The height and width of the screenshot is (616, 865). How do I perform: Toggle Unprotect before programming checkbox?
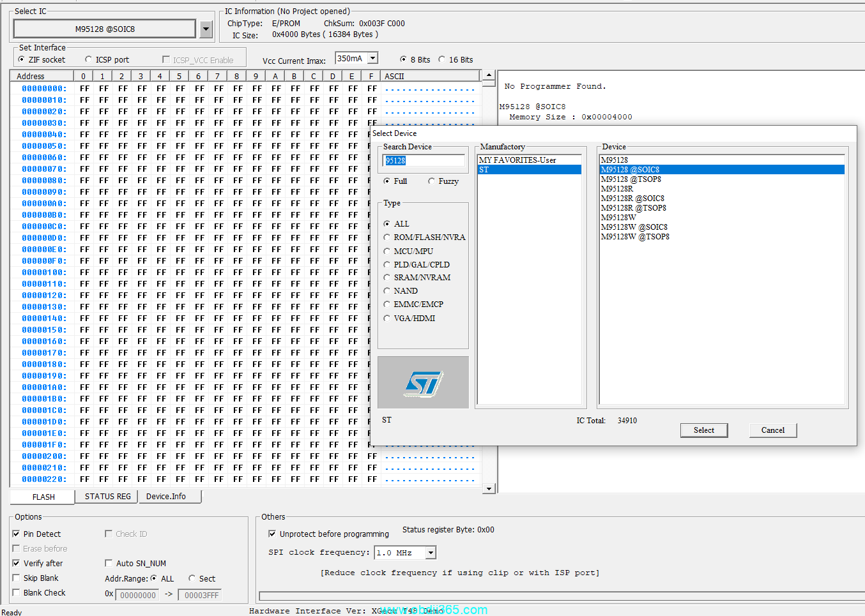click(x=272, y=534)
